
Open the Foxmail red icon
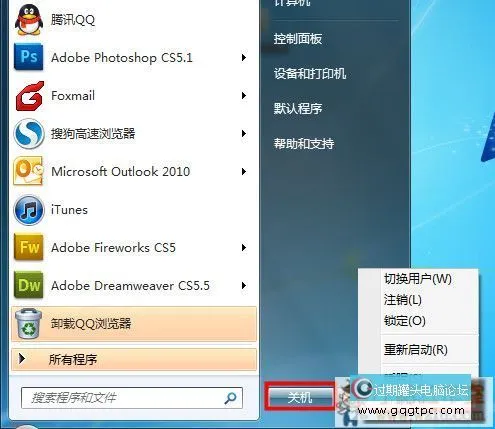click(x=30, y=96)
